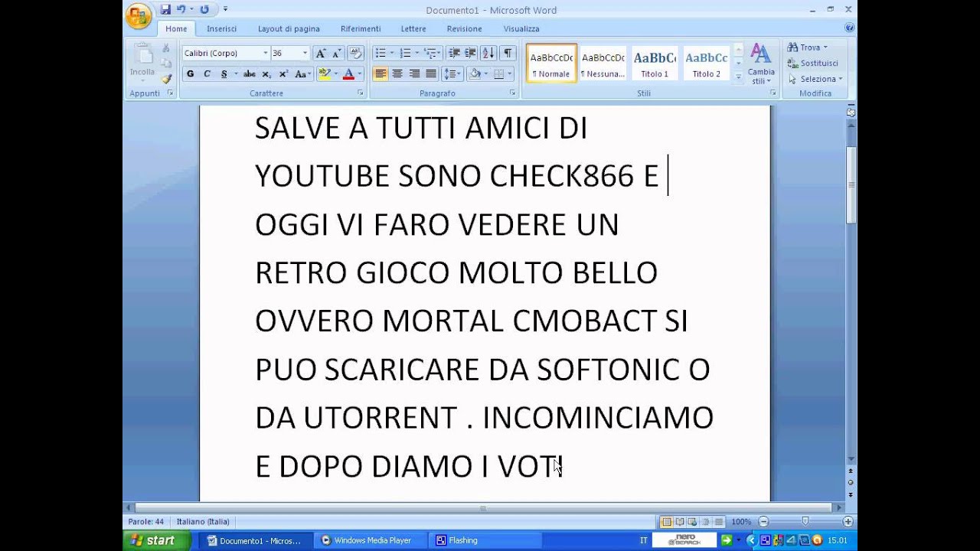980x551 pixels.
Task: Click Outline view icon in status bar
Action: (705, 522)
